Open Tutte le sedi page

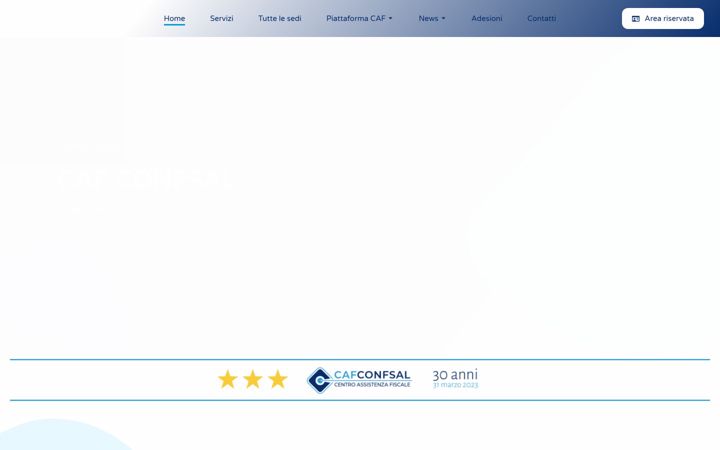tap(280, 18)
